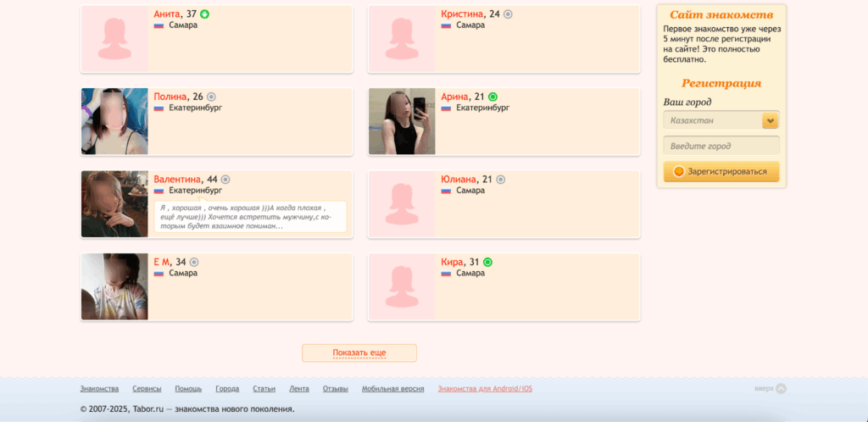
Task: Click the grey status icon next to Валентина
Action: tap(225, 180)
